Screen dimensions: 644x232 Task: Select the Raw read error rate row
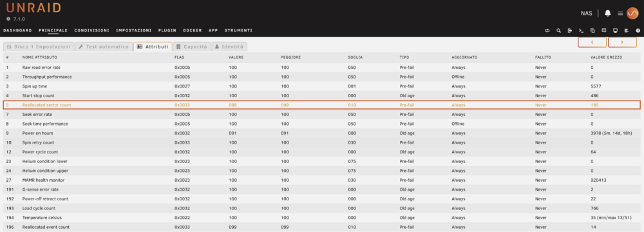pos(322,68)
